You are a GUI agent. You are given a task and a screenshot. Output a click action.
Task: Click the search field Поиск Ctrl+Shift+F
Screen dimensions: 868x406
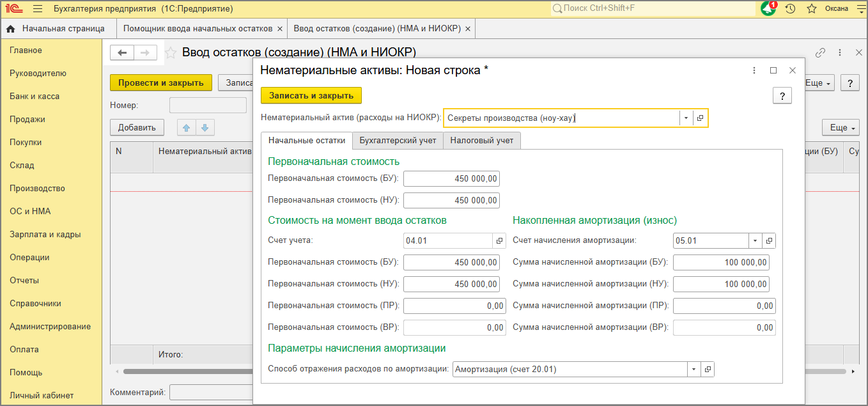pos(653,8)
